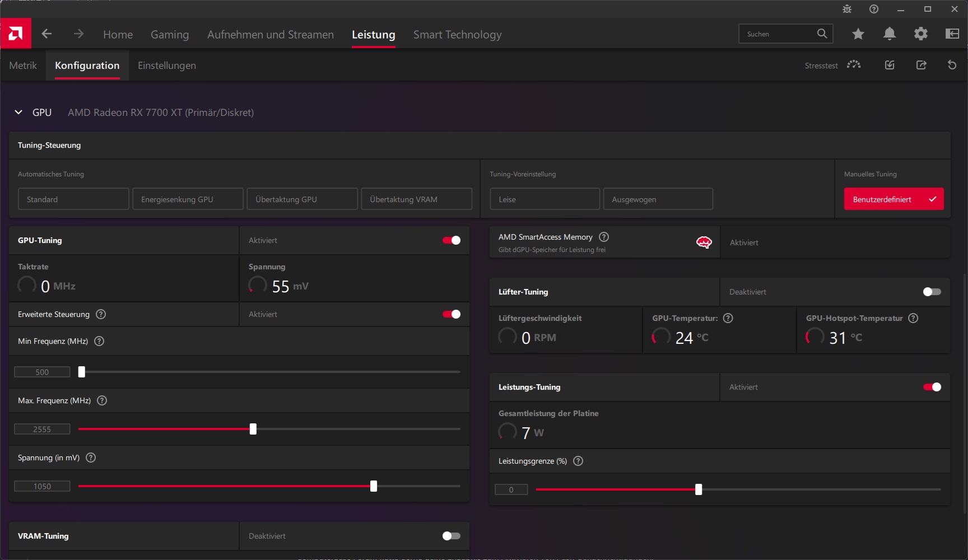Screen dimensions: 968x560
Task: Open the bug report icon
Action: click(847, 9)
